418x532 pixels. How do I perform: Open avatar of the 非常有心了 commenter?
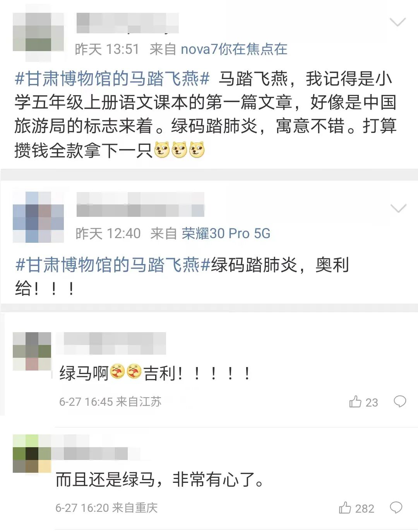coord(32,453)
